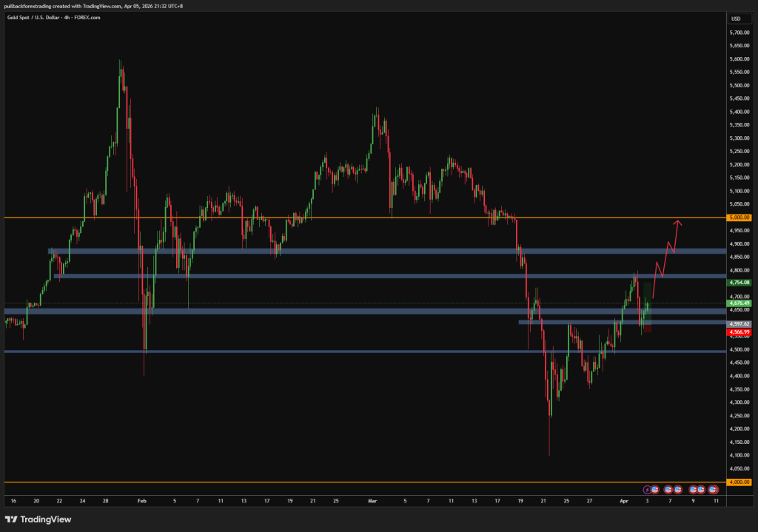Click the TradingView logo in the footer
Viewport: 758px width, 532px height.
pyautogui.click(x=38, y=519)
